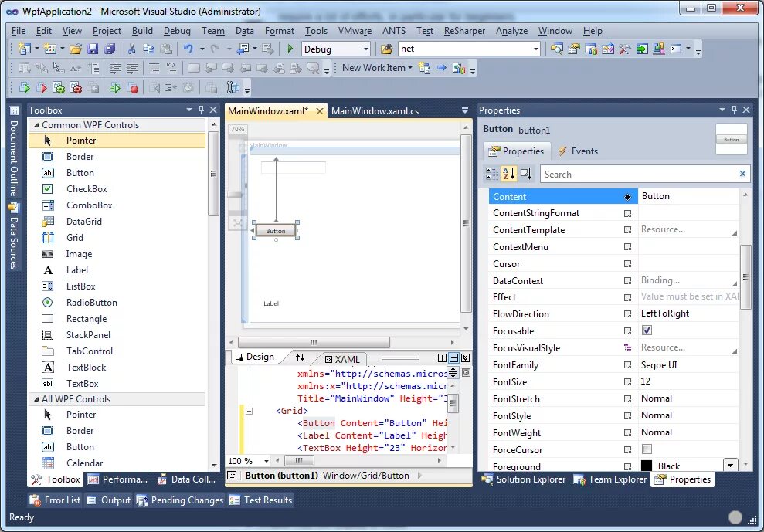Image resolution: width=764 pixels, height=532 pixels.
Task: Click the Content property marker diamond
Action: (627, 197)
